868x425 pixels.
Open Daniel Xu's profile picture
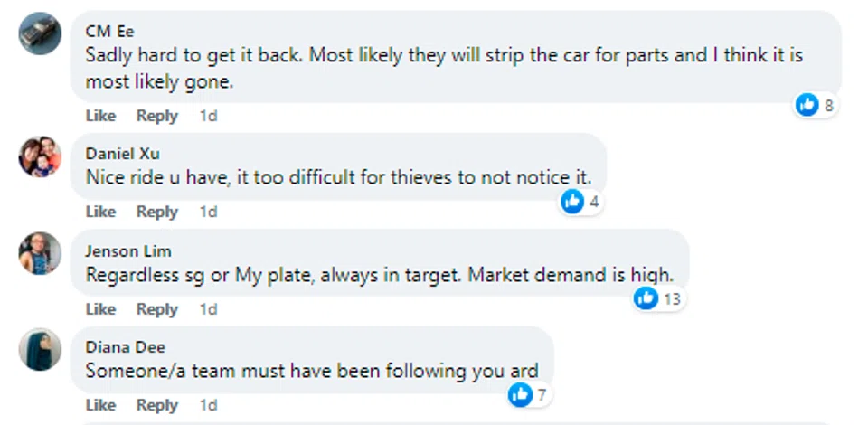click(40, 157)
